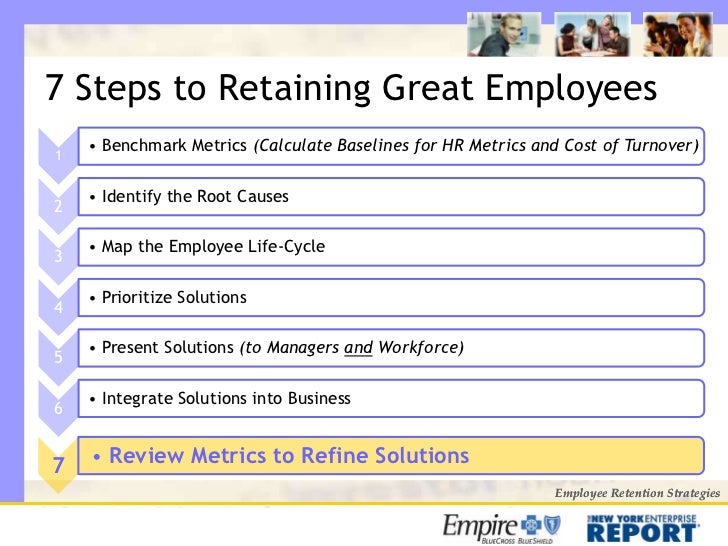Click the chevron numbered 1

58,155
